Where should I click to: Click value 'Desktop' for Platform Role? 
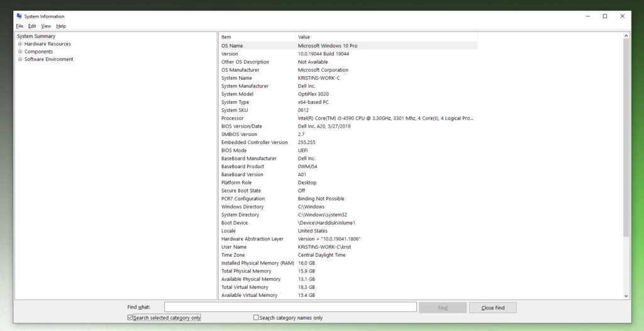click(307, 182)
